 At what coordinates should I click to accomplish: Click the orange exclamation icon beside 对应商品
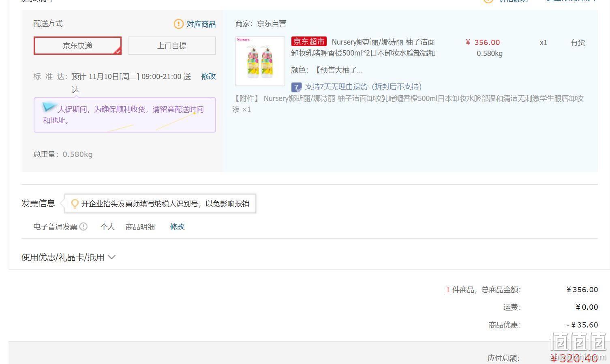(x=178, y=24)
